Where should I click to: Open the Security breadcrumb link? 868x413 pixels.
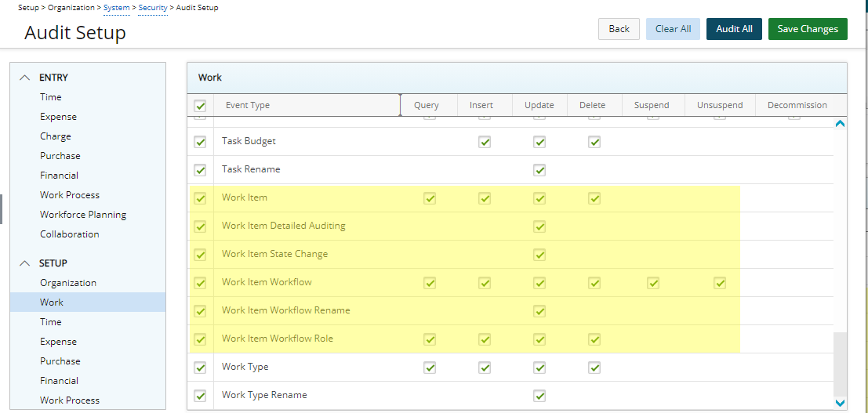(x=153, y=8)
